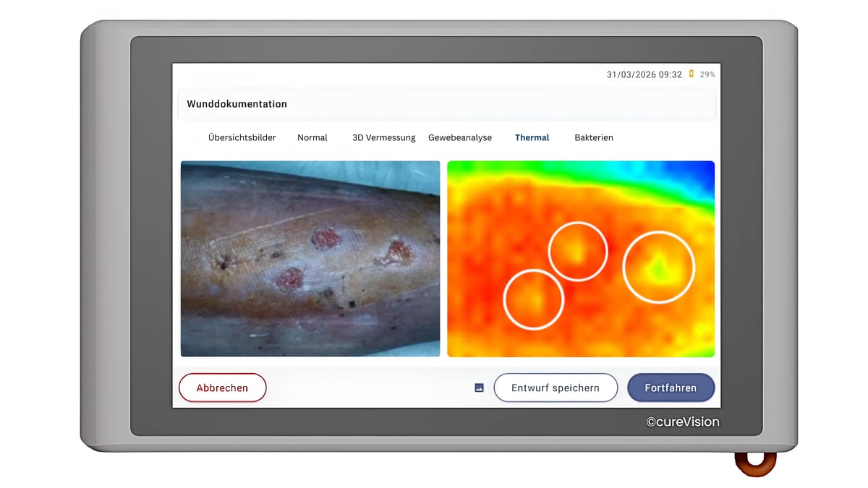Select the Thermal tab
The width and height of the screenshot is (868, 488).
(532, 137)
